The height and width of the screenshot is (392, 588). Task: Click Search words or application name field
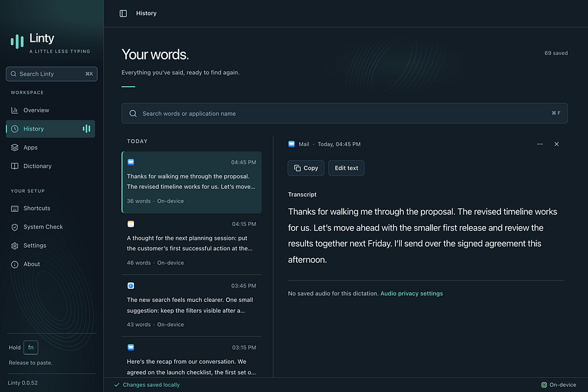[x=344, y=113]
